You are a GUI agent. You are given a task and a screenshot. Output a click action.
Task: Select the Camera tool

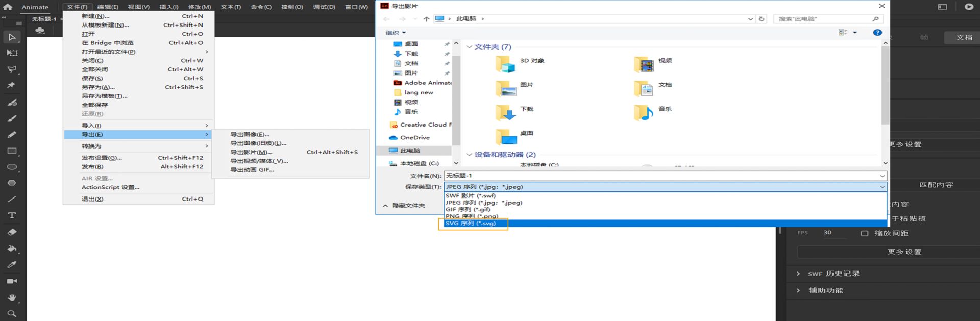(12, 281)
